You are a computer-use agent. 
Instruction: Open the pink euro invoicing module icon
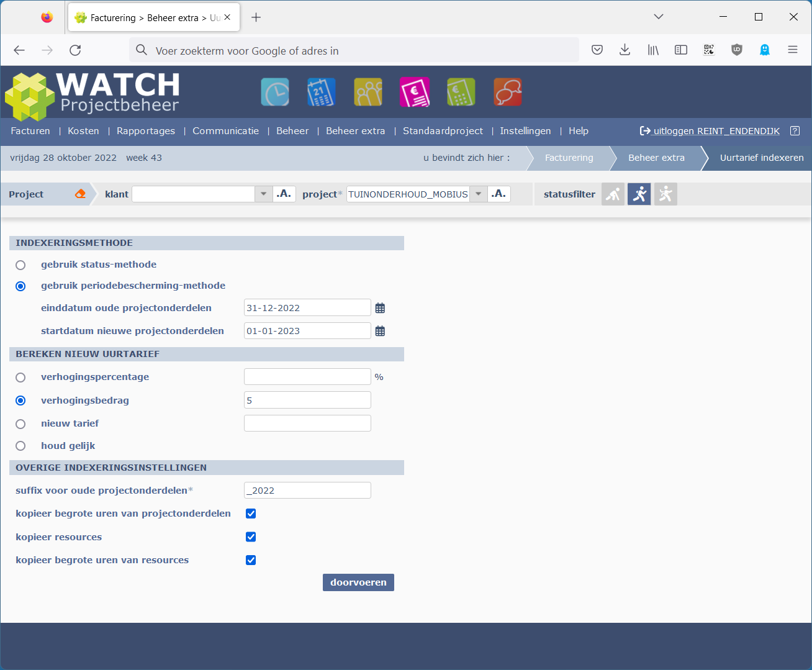pyautogui.click(x=415, y=93)
